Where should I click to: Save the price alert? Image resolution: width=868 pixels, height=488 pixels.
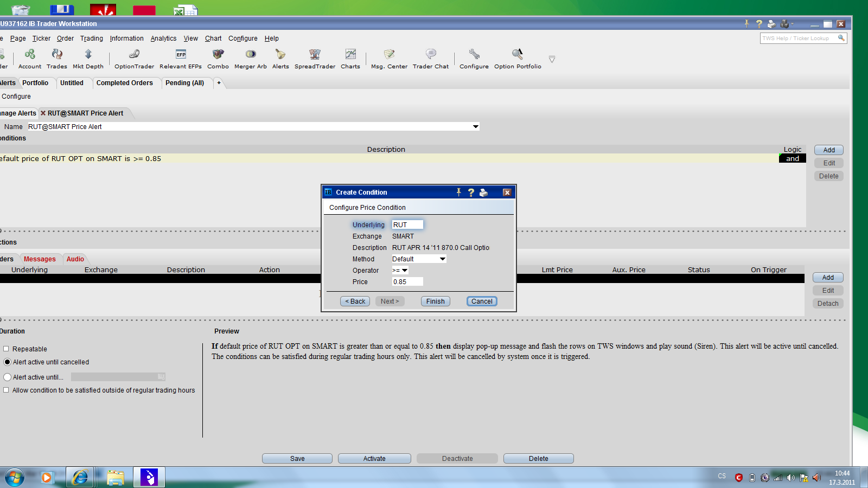(297, 459)
